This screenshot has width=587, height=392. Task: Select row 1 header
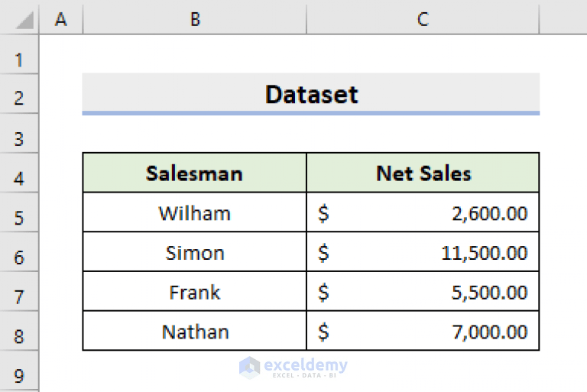(19, 55)
